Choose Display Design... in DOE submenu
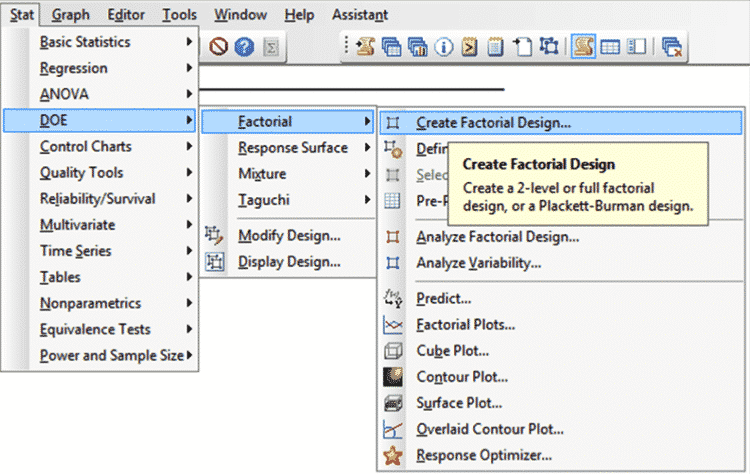 point(288,262)
